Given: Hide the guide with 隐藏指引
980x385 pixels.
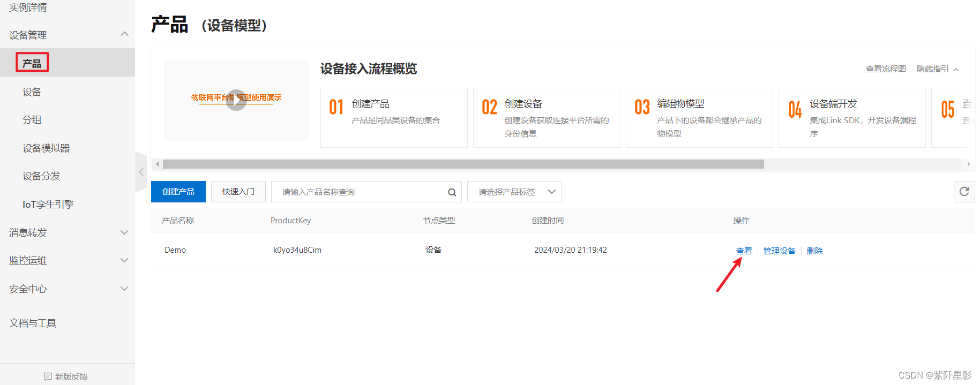Looking at the screenshot, I should coord(937,69).
